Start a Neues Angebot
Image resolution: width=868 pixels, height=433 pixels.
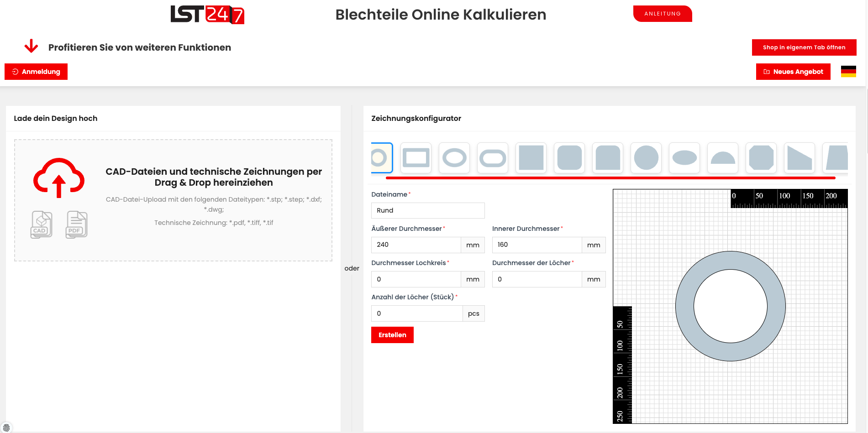[x=793, y=72]
